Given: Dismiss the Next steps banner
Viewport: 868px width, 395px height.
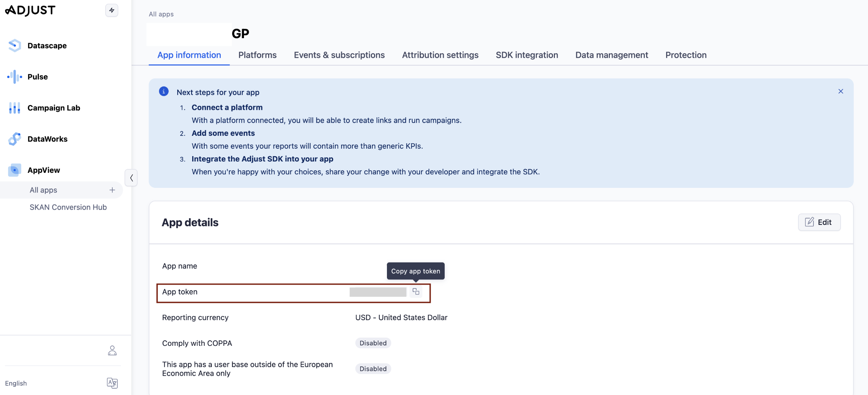Looking at the screenshot, I should pos(841,91).
